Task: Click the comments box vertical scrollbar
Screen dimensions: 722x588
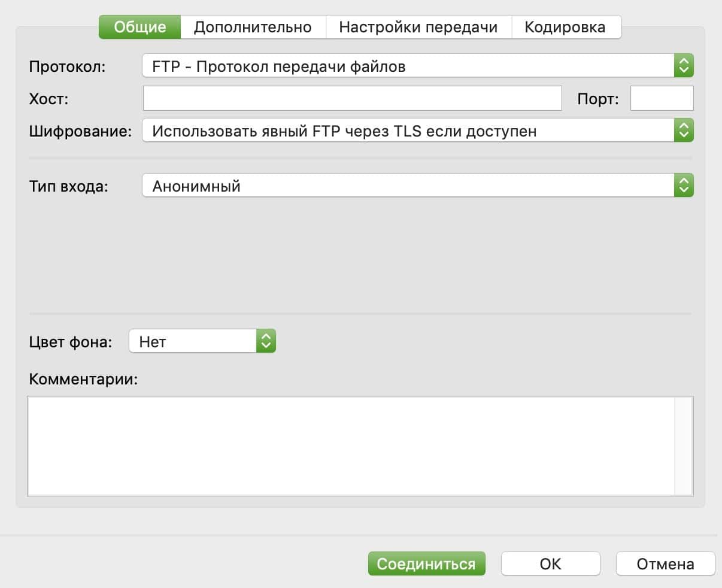Action: [683, 445]
